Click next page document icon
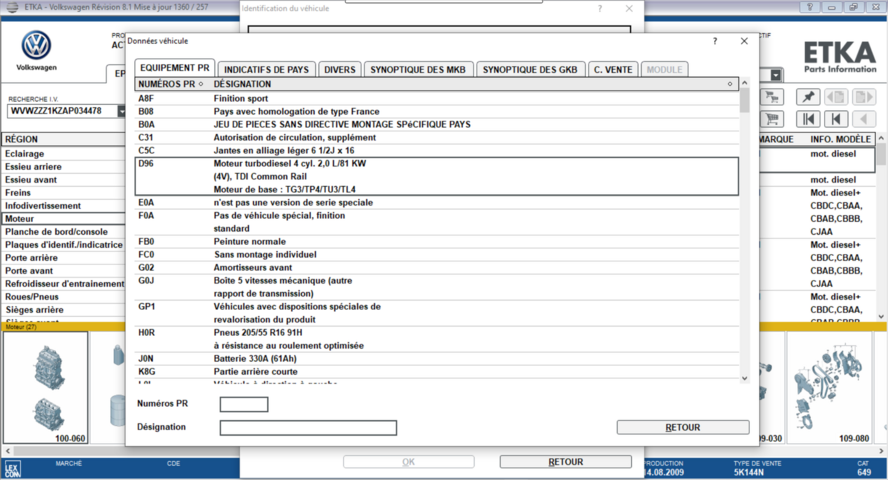Image resolution: width=888 pixels, height=480 pixels. tap(864, 97)
